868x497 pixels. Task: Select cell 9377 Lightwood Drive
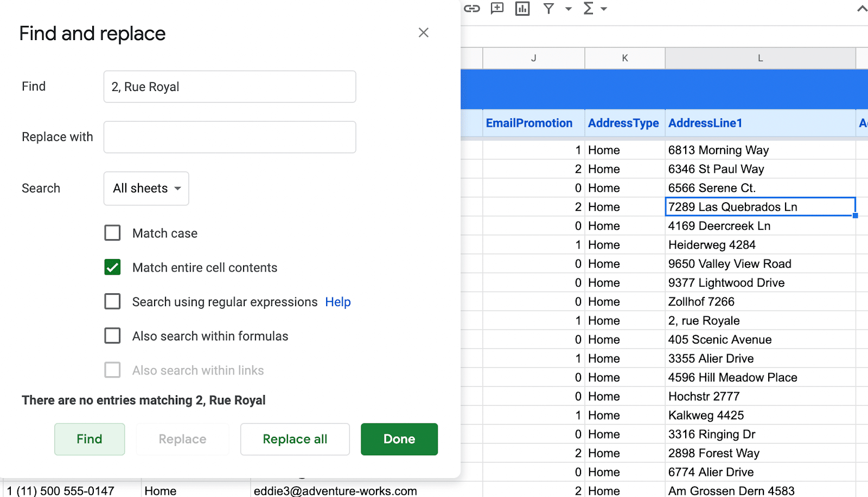coord(760,283)
